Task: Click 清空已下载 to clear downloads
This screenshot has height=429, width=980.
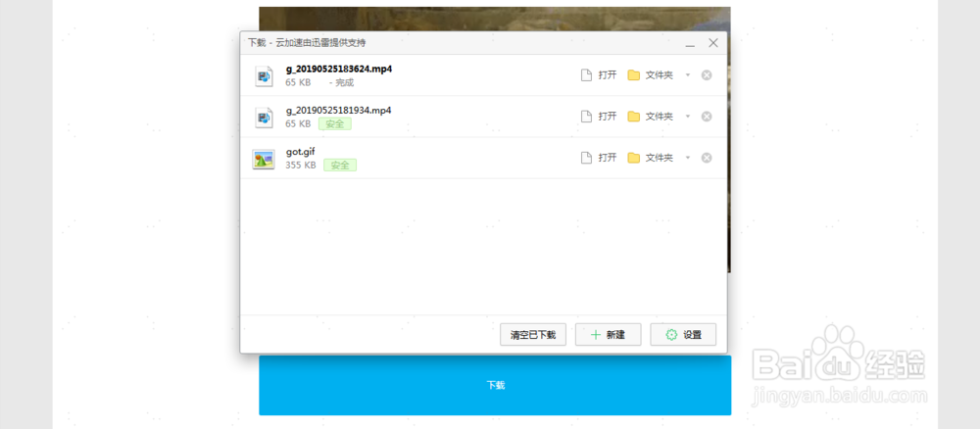Action: pyautogui.click(x=533, y=335)
